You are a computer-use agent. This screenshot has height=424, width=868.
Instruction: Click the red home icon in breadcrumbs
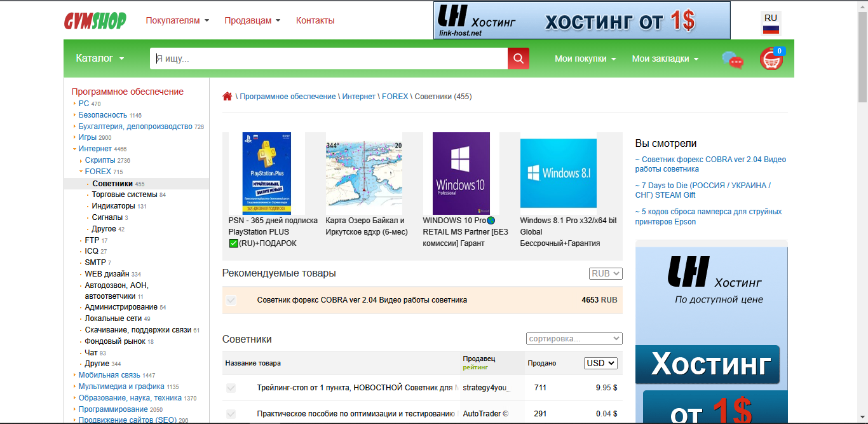tap(227, 97)
